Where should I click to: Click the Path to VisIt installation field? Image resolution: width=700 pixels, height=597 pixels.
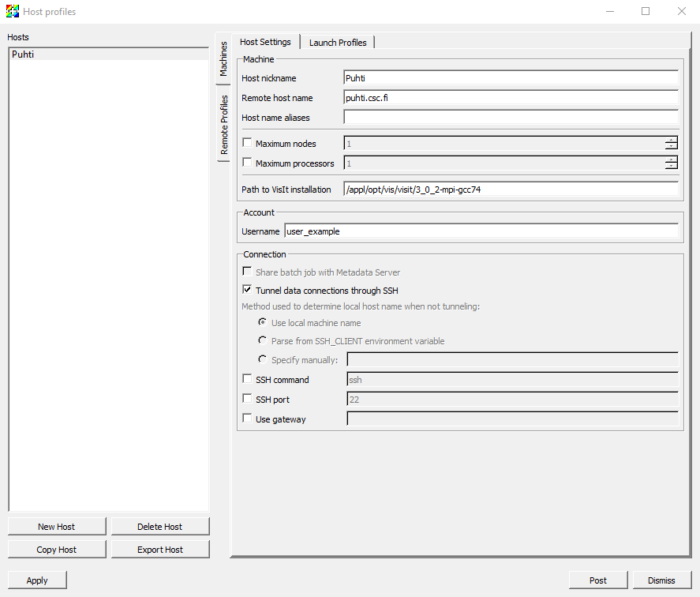511,190
